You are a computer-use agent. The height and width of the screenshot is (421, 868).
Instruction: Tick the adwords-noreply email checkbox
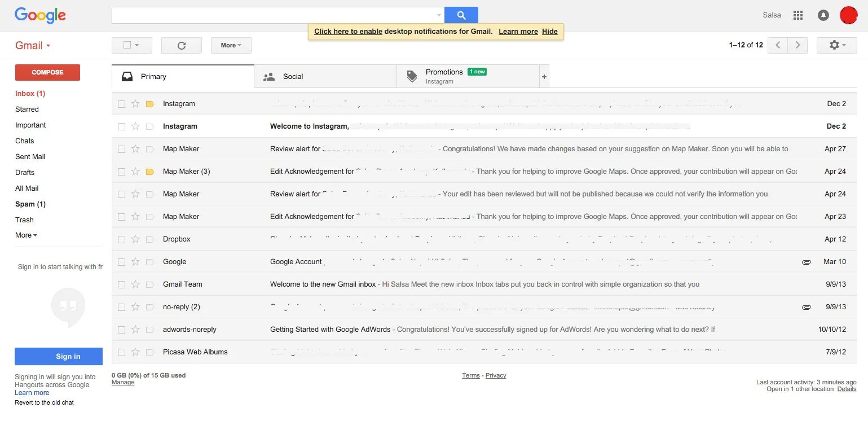pyautogui.click(x=121, y=330)
